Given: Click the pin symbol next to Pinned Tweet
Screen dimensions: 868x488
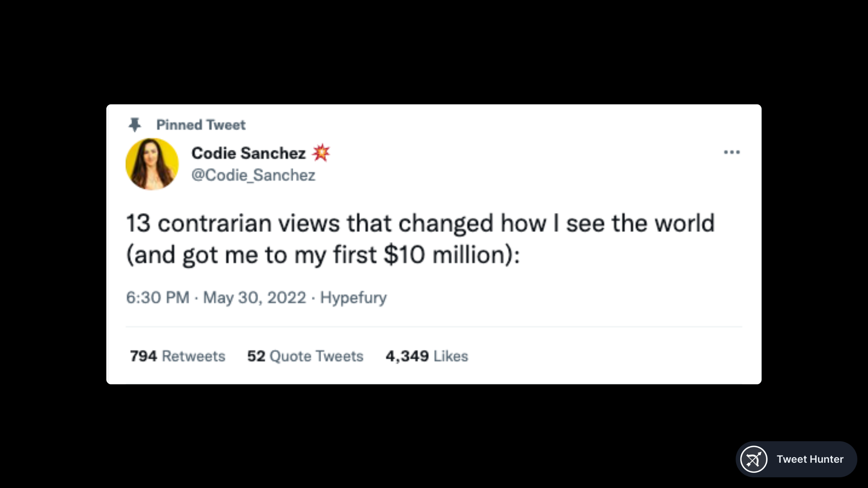Looking at the screenshot, I should 134,124.
